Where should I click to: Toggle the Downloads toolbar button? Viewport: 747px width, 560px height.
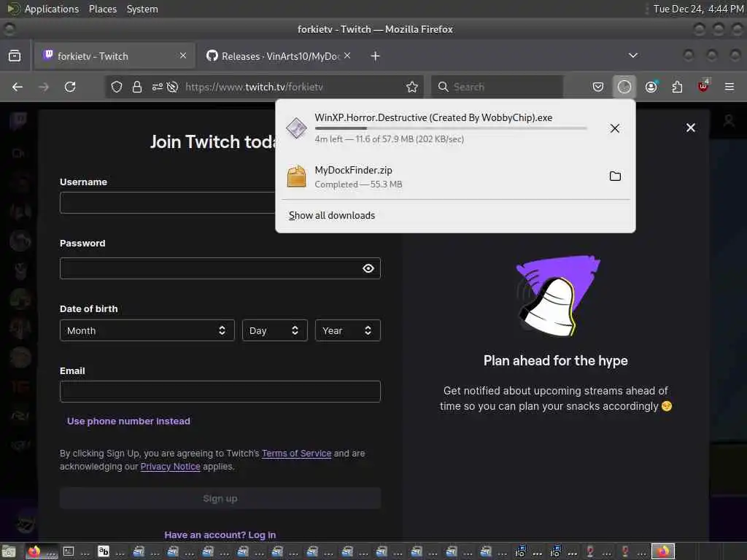click(624, 87)
